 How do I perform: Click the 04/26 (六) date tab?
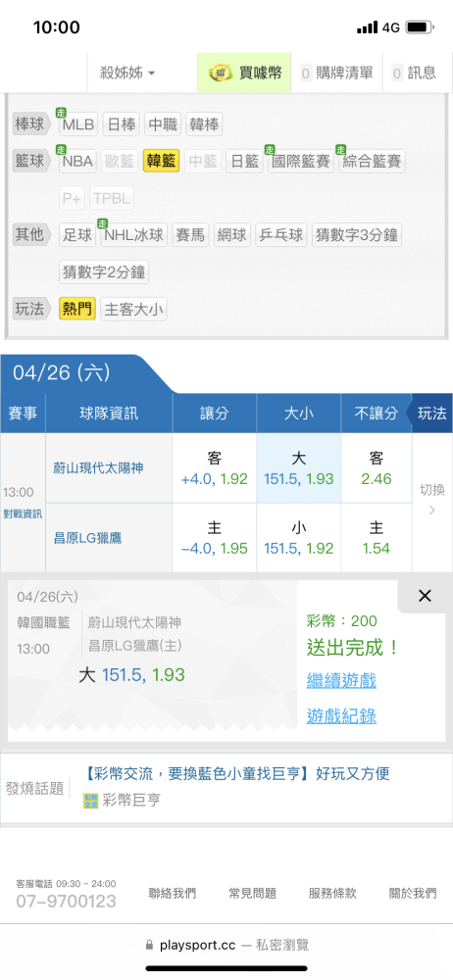pos(62,373)
